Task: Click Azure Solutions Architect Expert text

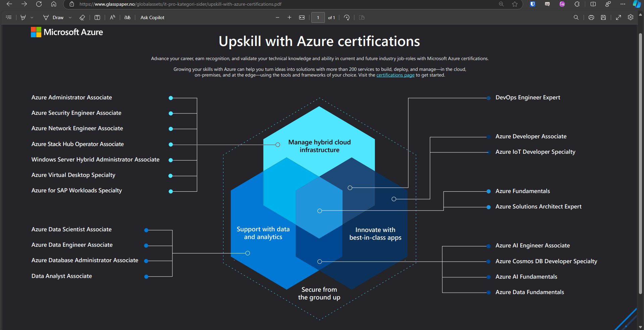Action: tap(539, 206)
